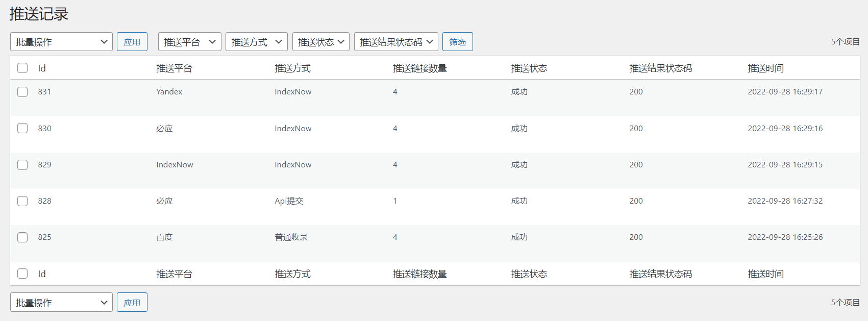
Task: Click the bottom 应用 apply button
Action: click(x=132, y=302)
